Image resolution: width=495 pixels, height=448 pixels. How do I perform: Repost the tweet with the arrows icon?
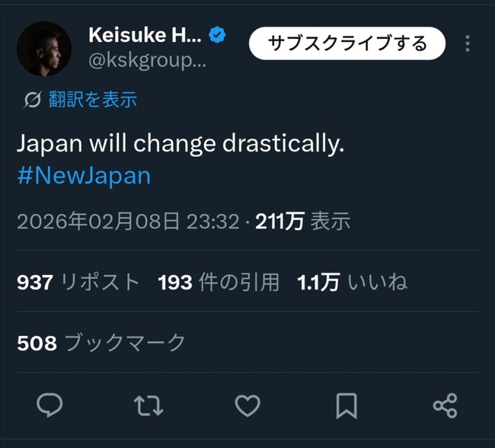[x=148, y=405]
